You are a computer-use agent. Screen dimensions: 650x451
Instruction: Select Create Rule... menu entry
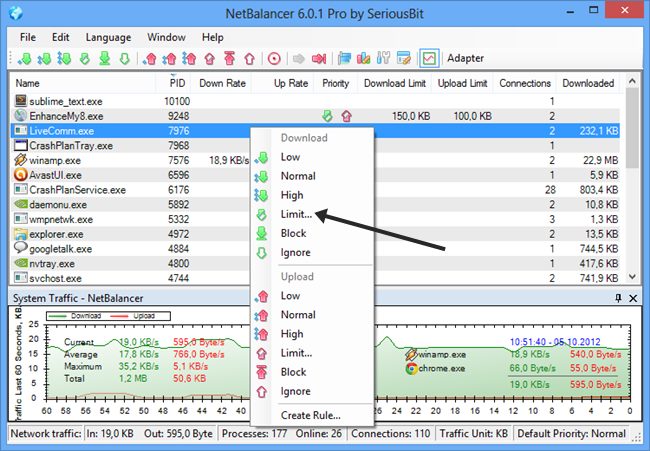coord(310,415)
